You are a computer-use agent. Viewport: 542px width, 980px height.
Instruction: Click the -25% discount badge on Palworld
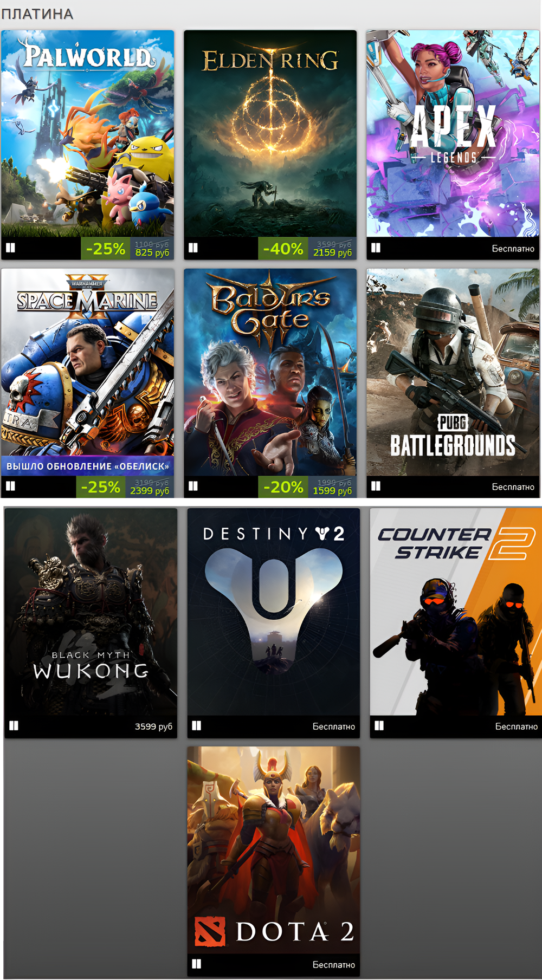(106, 249)
